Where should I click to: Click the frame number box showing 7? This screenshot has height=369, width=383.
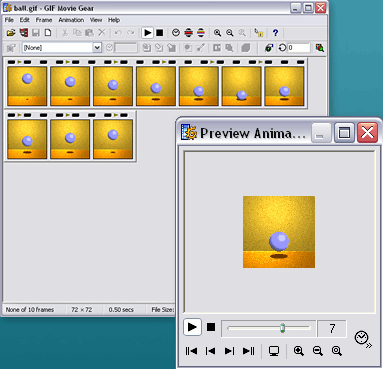coord(332,328)
